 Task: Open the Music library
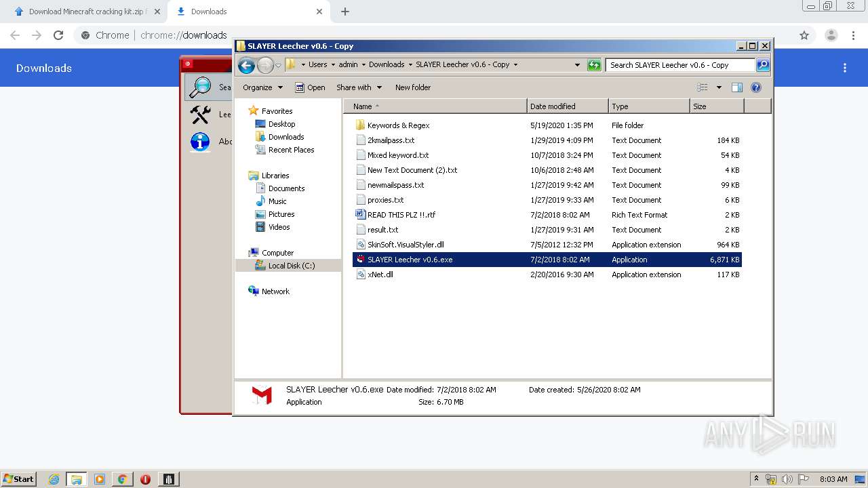pyautogui.click(x=277, y=201)
